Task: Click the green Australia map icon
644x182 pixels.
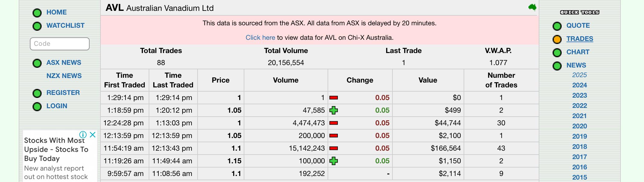Action: click(x=532, y=7)
